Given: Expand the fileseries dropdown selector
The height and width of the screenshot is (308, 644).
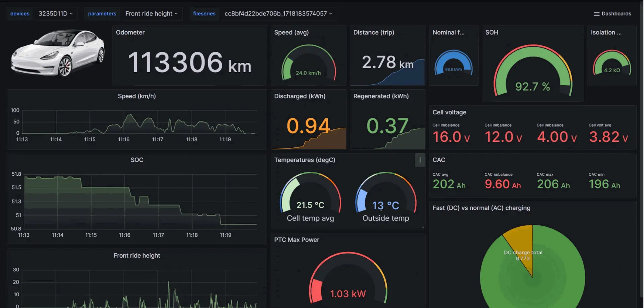Looking at the screenshot, I should (278, 14).
